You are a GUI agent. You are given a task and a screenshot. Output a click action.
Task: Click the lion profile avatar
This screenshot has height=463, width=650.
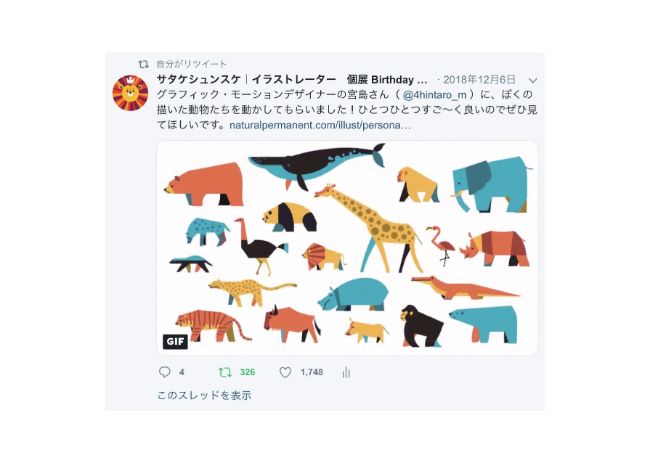[130, 93]
